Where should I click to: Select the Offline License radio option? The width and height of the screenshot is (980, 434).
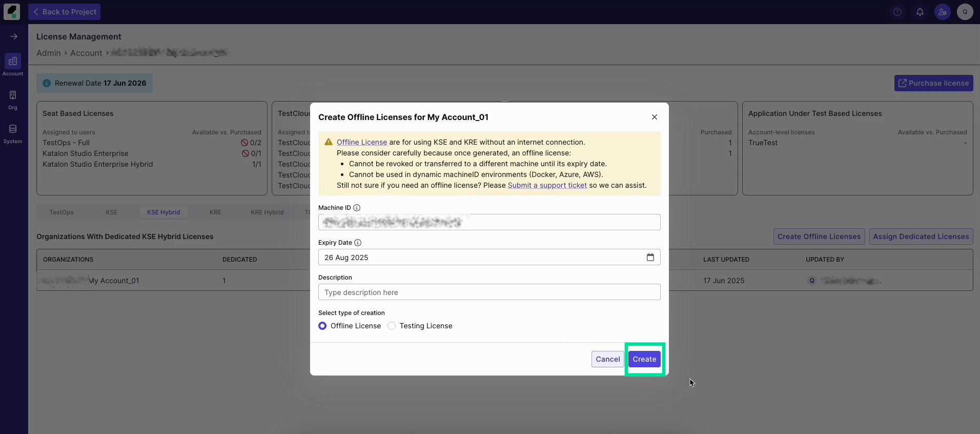tap(322, 326)
